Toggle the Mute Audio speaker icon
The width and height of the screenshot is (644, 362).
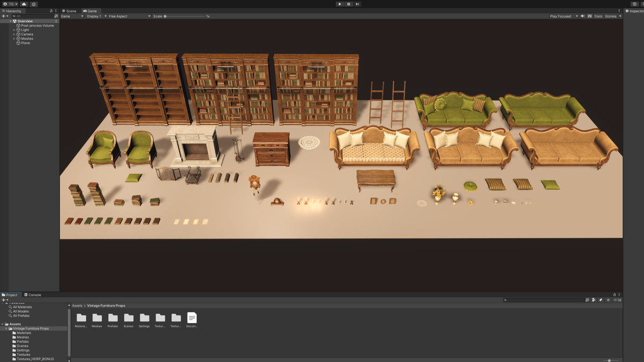pos(583,16)
